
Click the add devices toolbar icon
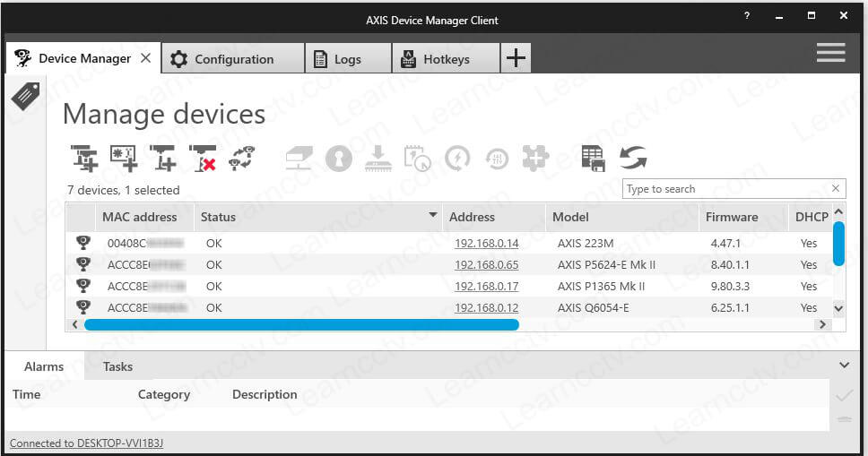click(84, 159)
